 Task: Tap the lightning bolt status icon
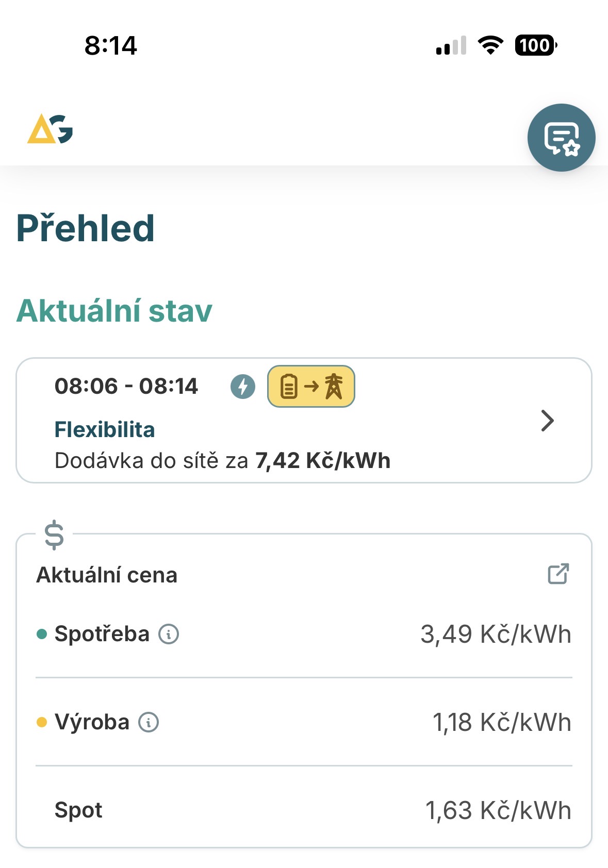(x=242, y=387)
